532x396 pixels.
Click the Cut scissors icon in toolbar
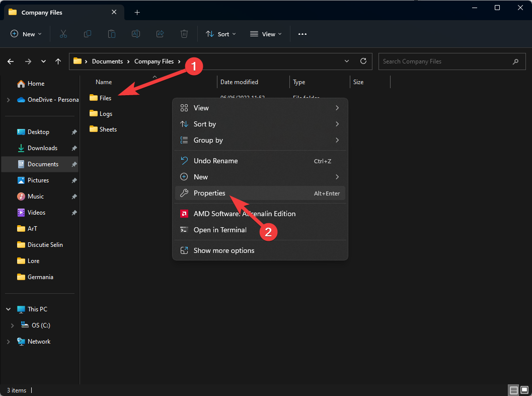coord(63,34)
